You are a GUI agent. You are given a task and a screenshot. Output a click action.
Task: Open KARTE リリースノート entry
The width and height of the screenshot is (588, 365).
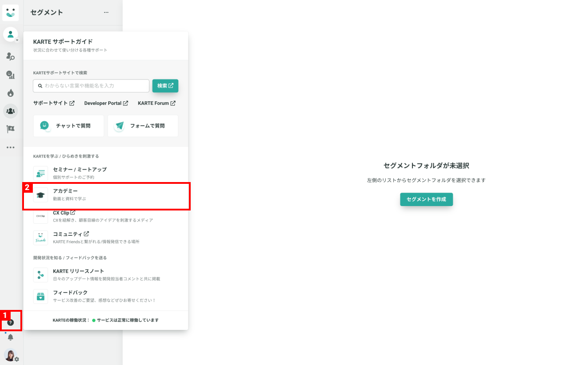[x=106, y=275]
